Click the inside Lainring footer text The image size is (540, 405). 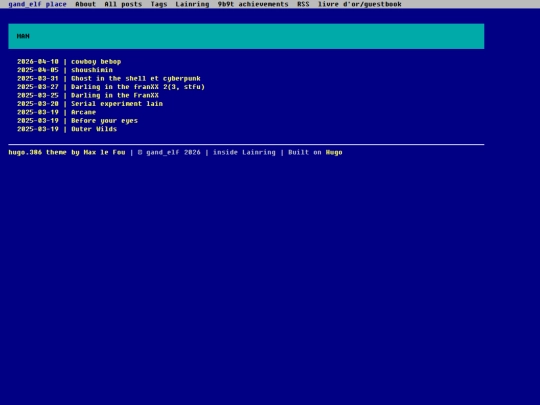244,152
